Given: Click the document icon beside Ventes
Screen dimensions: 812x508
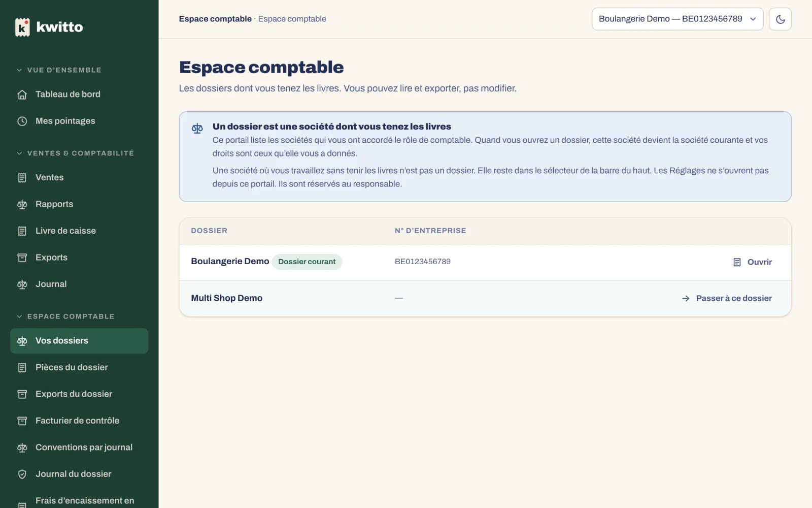Looking at the screenshot, I should (22, 178).
